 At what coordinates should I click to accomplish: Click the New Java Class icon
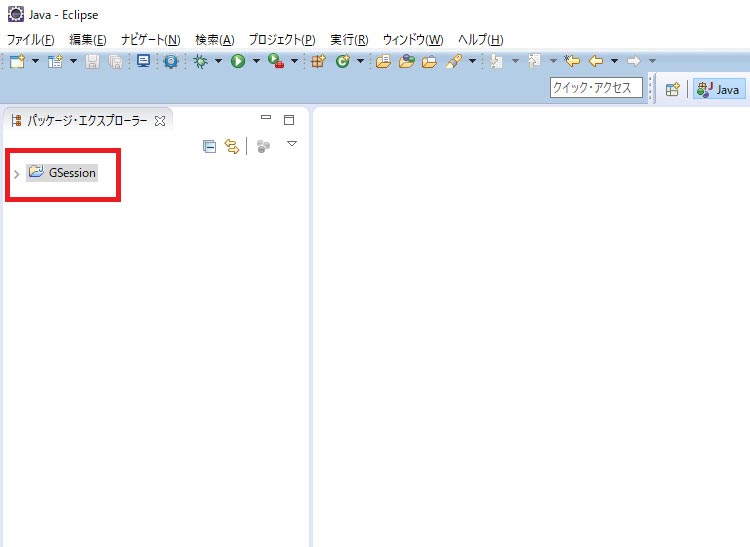[x=342, y=61]
